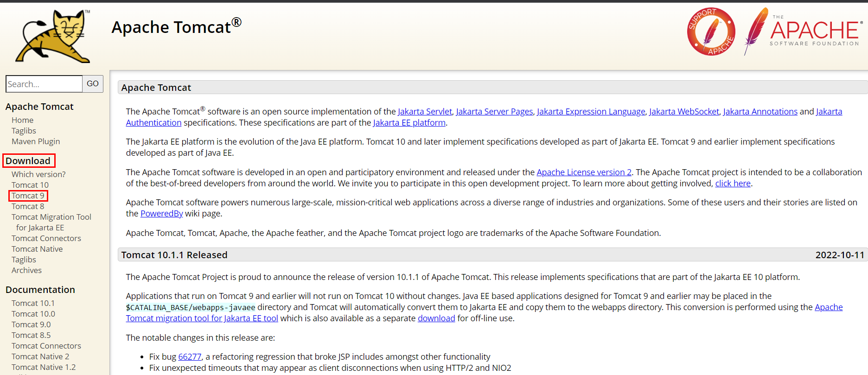Click the GO search button

tap(93, 84)
